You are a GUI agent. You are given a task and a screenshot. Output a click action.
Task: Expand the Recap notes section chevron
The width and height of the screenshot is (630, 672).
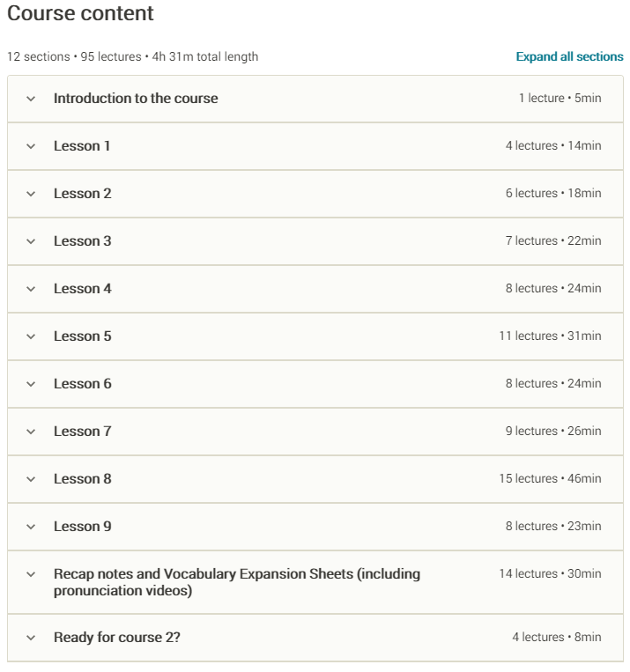[x=31, y=574]
